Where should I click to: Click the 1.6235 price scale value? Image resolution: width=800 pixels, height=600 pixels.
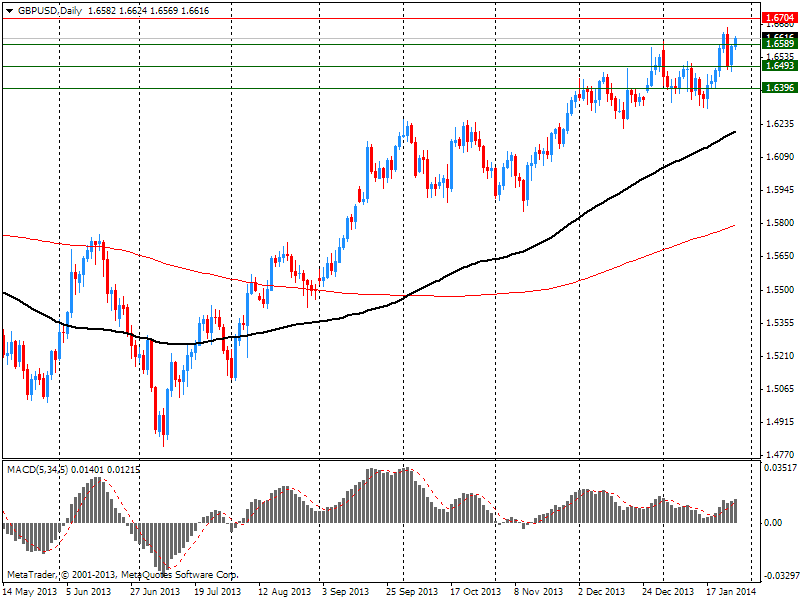tap(778, 124)
